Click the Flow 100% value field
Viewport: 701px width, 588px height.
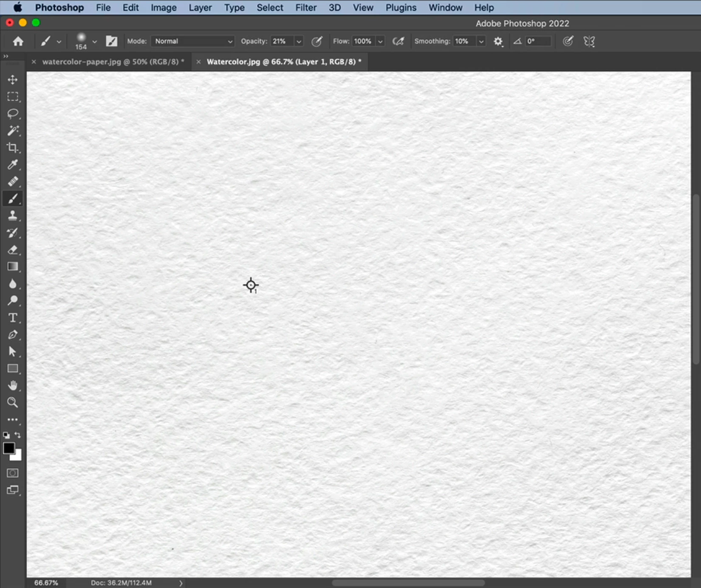point(364,41)
